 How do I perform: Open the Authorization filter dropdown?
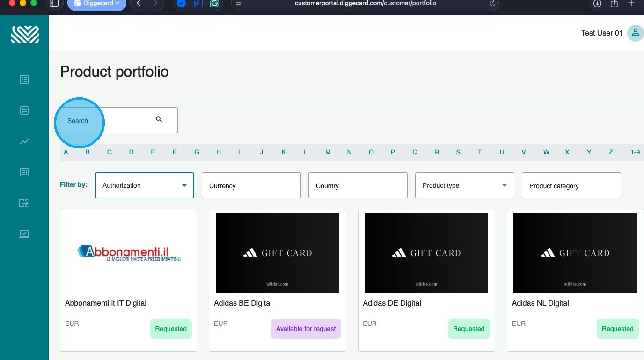tap(145, 185)
